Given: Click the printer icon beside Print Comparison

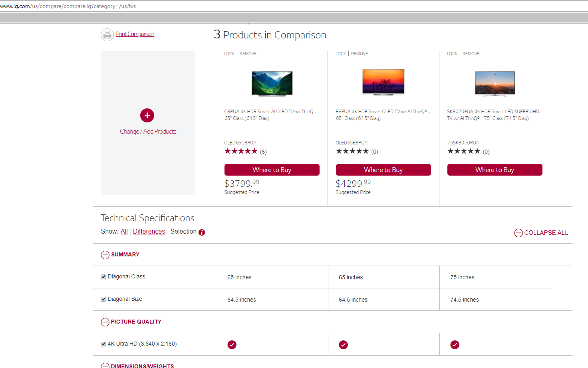Looking at the screenshot, I should point(107,35).
